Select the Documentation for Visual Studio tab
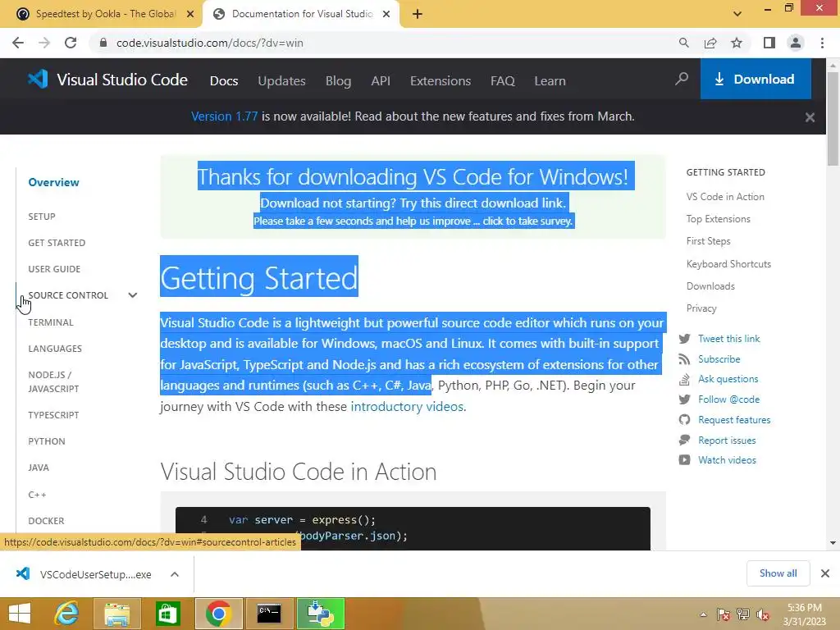The width and height of the screenshot is (840, 630). [301, 14]
